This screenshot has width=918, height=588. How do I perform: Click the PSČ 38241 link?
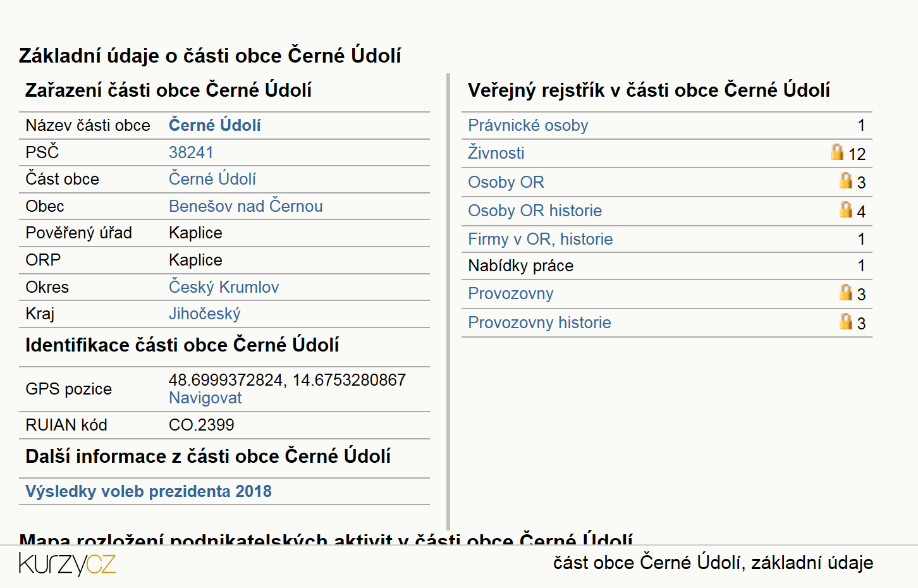(x=191, y=152)
